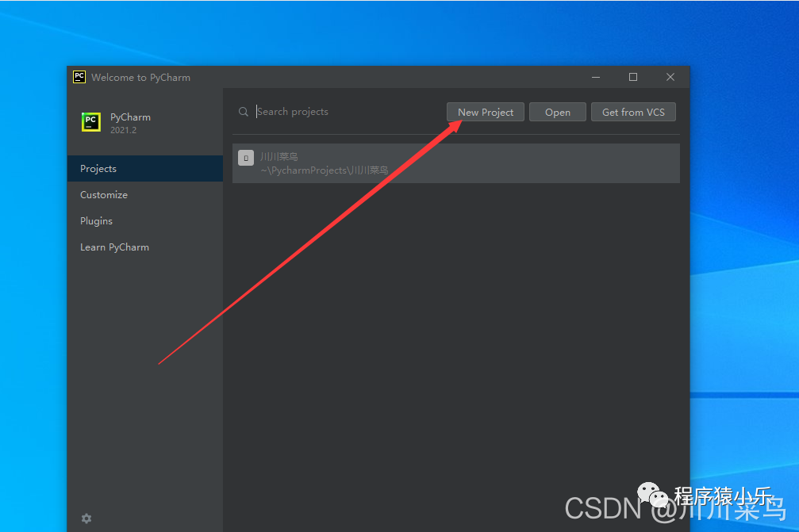Click Get from VCS button
The height and width of the screenshot is (532, 799).
coord(633,112)
